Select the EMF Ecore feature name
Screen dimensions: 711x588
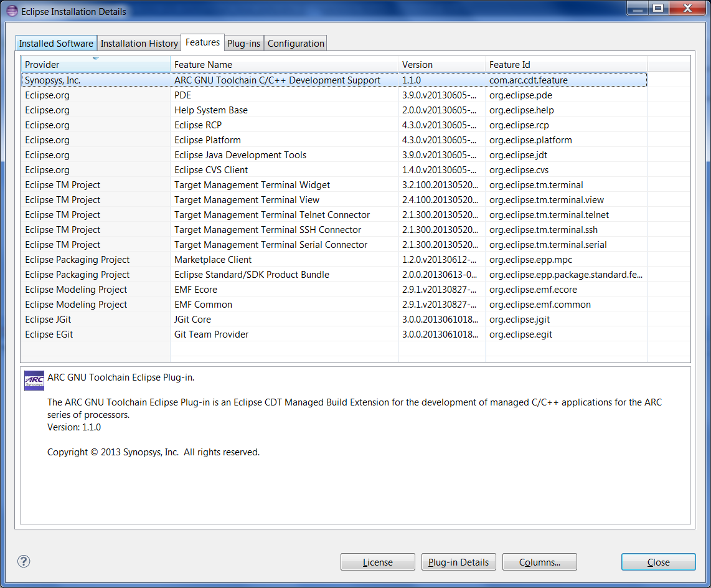tap(196, 290)
